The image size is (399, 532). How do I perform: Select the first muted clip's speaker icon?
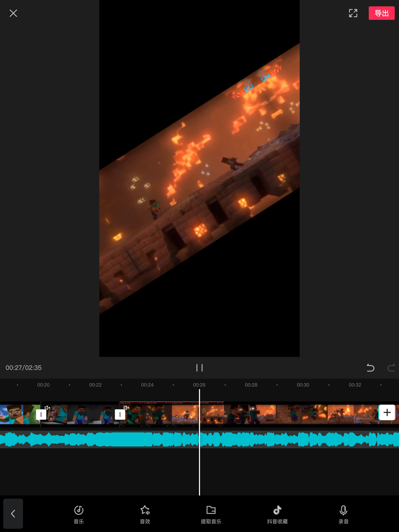tap(47, 407)
